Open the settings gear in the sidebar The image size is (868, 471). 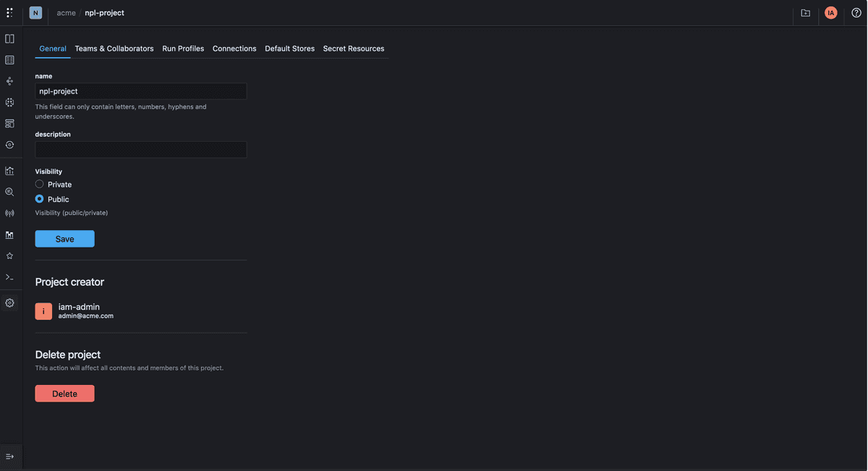tap(9, 303)
